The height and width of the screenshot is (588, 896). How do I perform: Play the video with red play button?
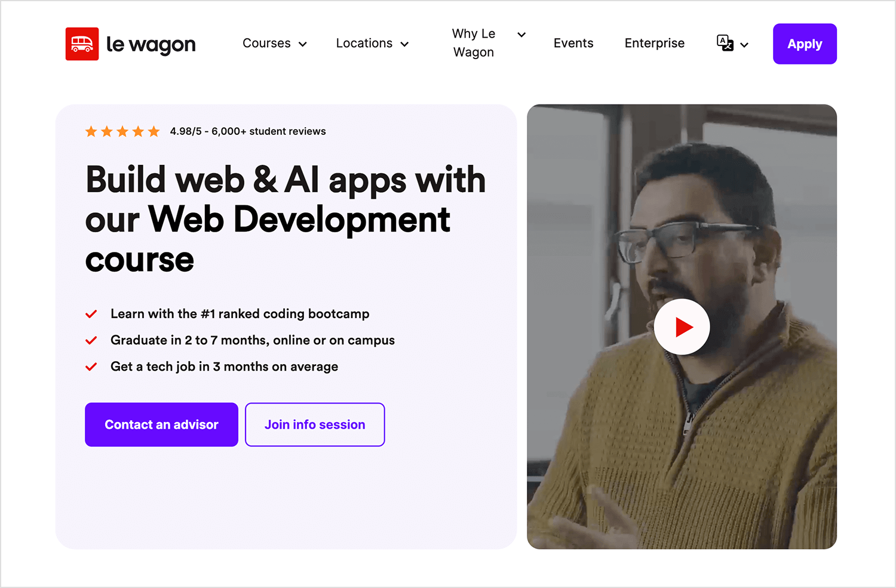(x=682, y=327)
